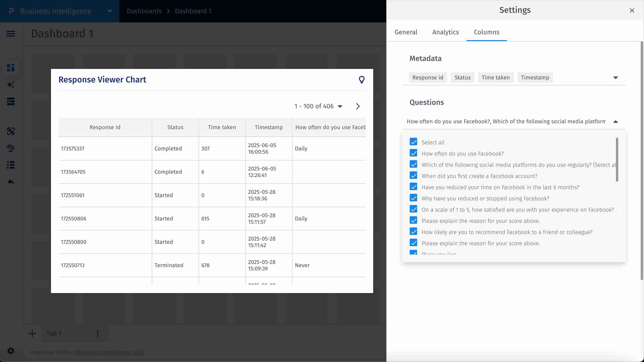The image size is (644, 362).
Task: Open the Business Intelligence v729 link
Action: click(x=109, y=352)
